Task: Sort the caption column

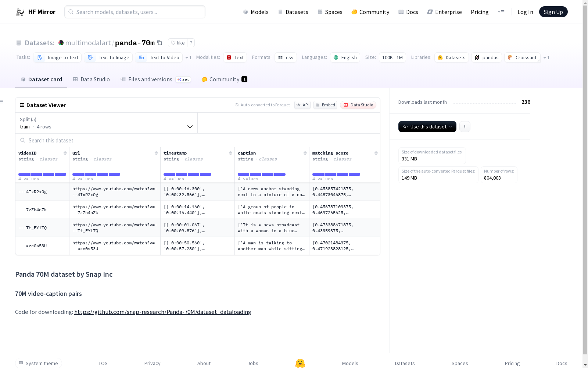Action: click(x=305, y=153)
